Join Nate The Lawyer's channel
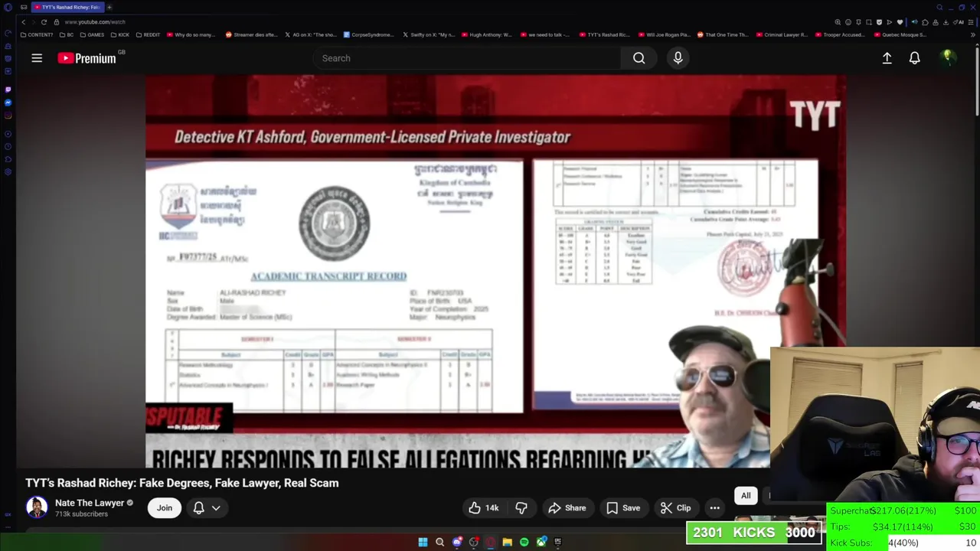Screen dimensions: 980x551 [165, 508]
